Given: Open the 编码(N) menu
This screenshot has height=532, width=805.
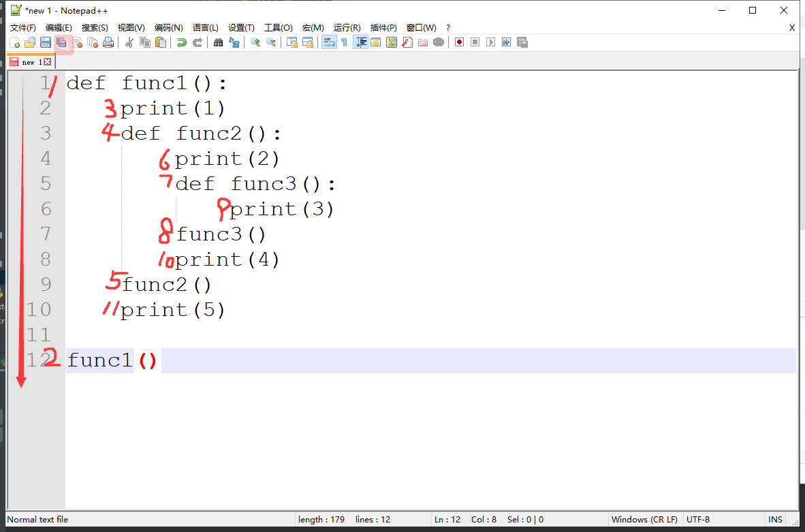Looking at the screenshot, I should [x=169, y=28].
